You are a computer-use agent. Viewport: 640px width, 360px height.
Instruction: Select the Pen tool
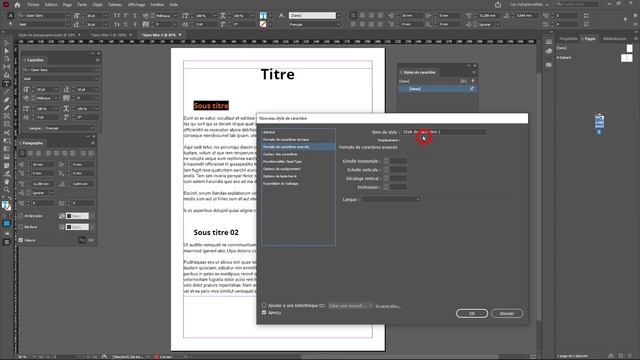click(x=7, y=100)
